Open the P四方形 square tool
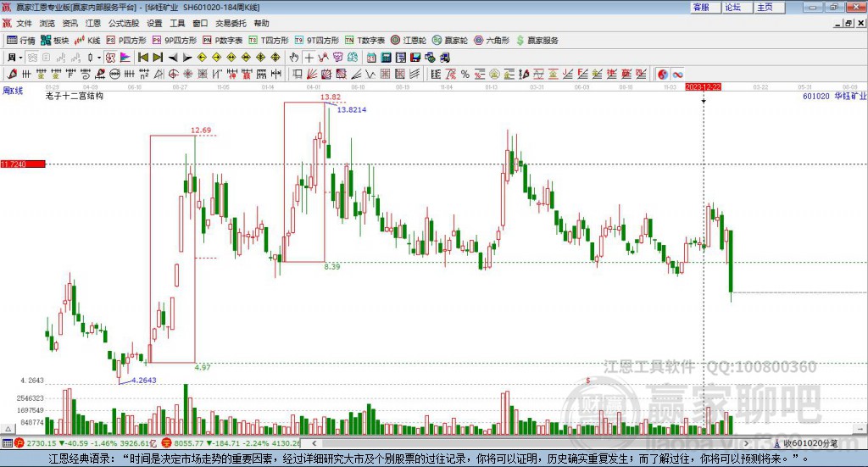This screenshot has height=467, width=868. (126, 41)
